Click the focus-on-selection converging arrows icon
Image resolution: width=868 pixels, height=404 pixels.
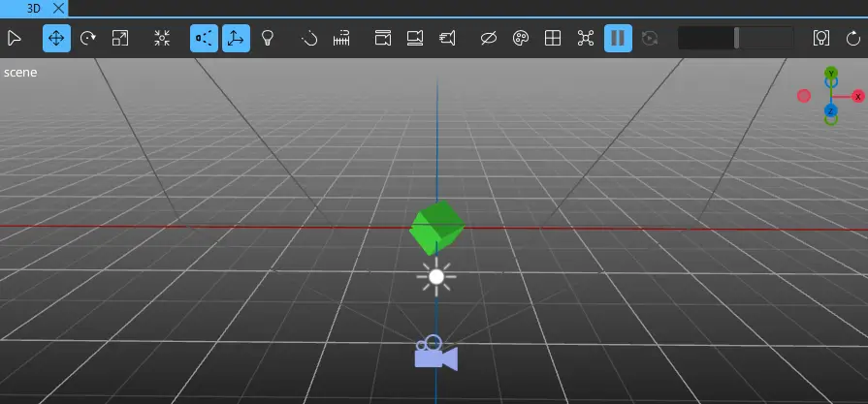point(163,39)
